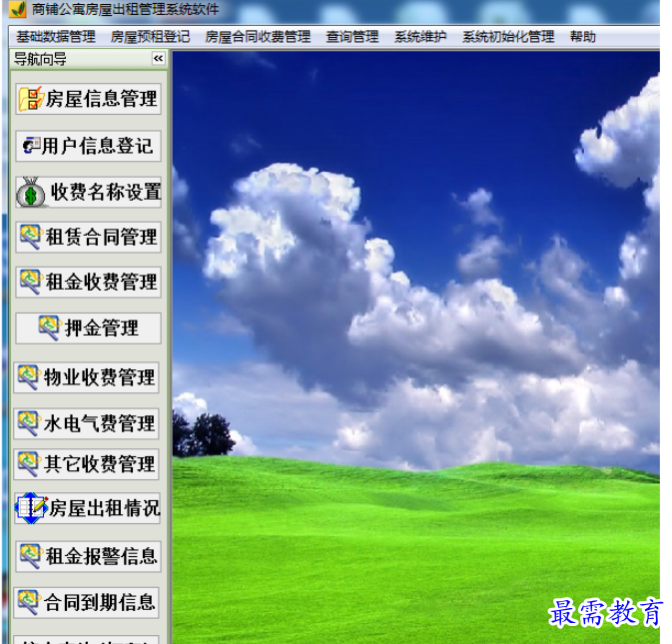Open 收费名称设置 settings
The height and width of the screenshot is (644, 672).
pos(88,193)
